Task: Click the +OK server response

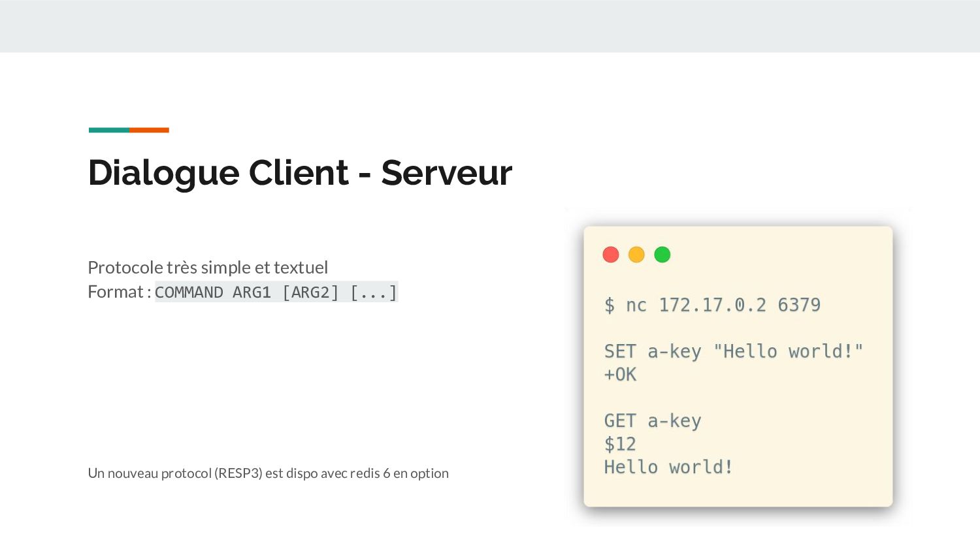Action: click(x=620, y=375)
